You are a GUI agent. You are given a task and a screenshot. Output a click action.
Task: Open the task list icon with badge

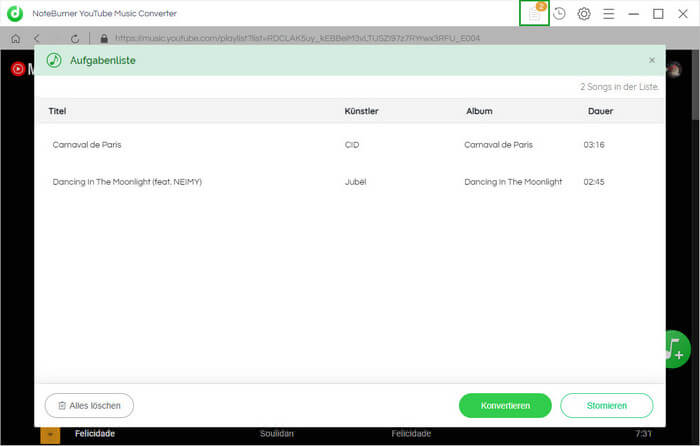(x=534, y=13)
